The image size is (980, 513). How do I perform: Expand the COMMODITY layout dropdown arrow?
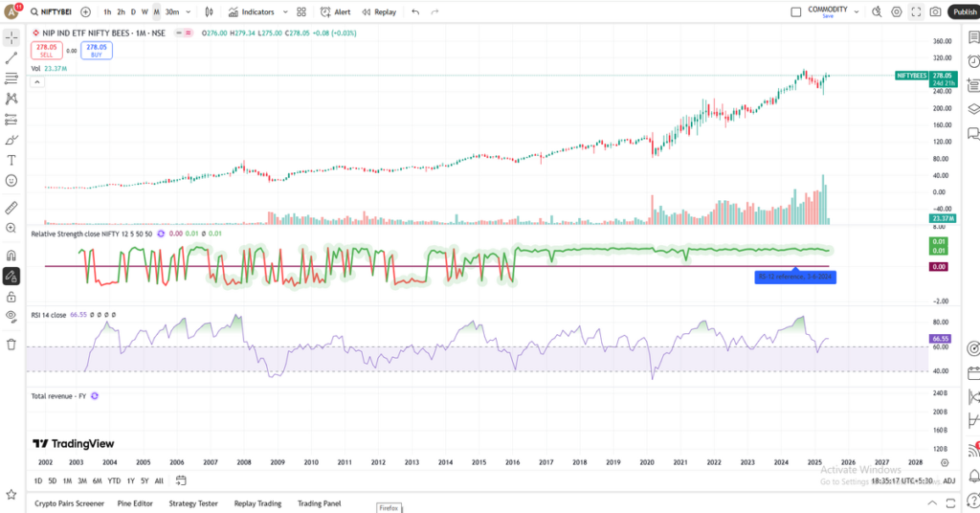pos(857,11)
